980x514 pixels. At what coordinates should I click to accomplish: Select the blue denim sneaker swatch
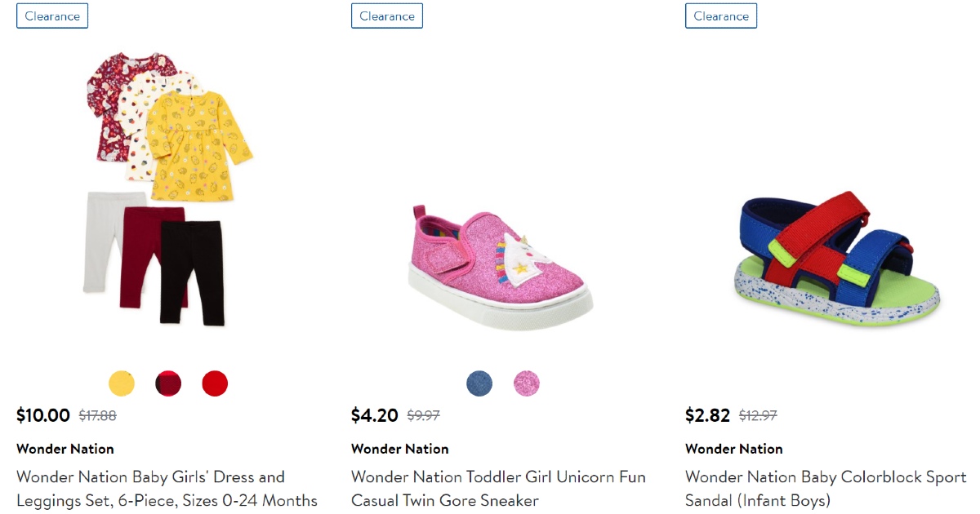click(x=479, y=383)
